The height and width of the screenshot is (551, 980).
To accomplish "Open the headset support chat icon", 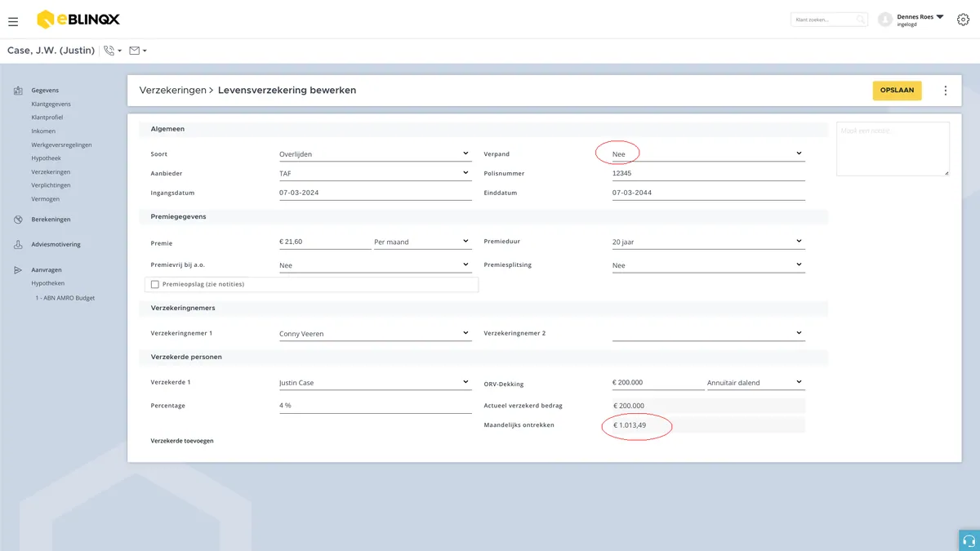I will click(x=969, y=540).
